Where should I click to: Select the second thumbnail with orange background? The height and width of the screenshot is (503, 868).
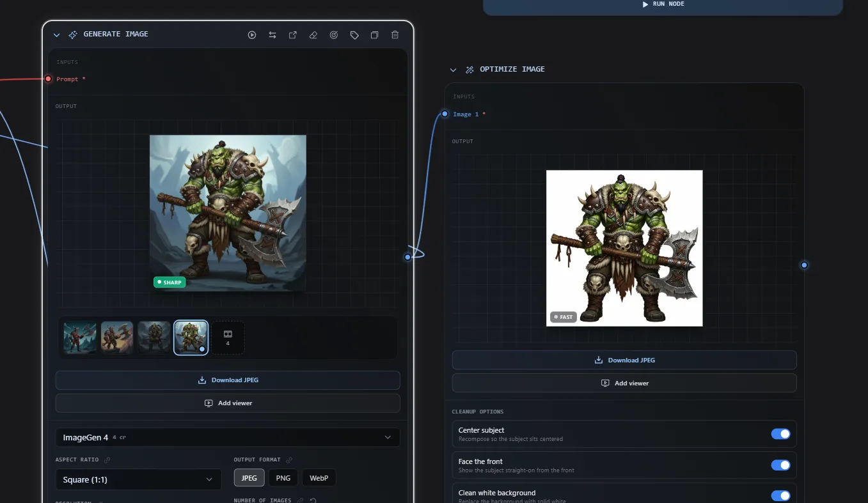pos(117,337)
